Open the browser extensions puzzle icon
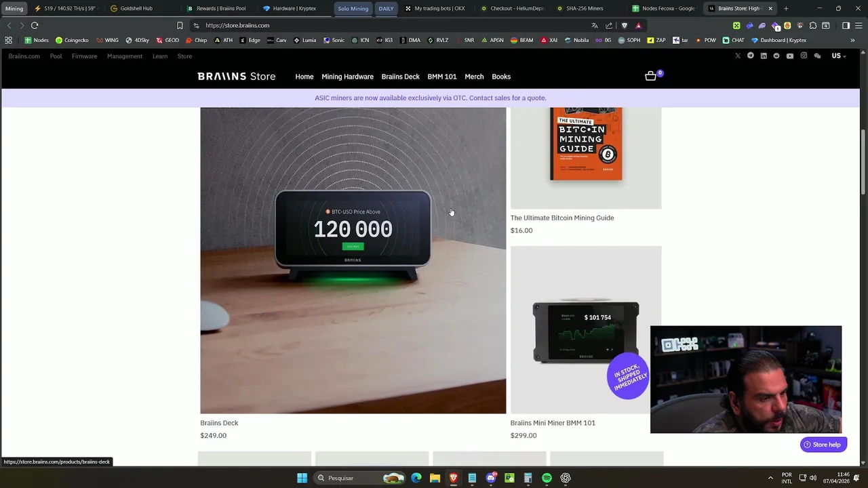Image resolution: width=868 pixels, height=488 pixels. click(x=813, y=25)
